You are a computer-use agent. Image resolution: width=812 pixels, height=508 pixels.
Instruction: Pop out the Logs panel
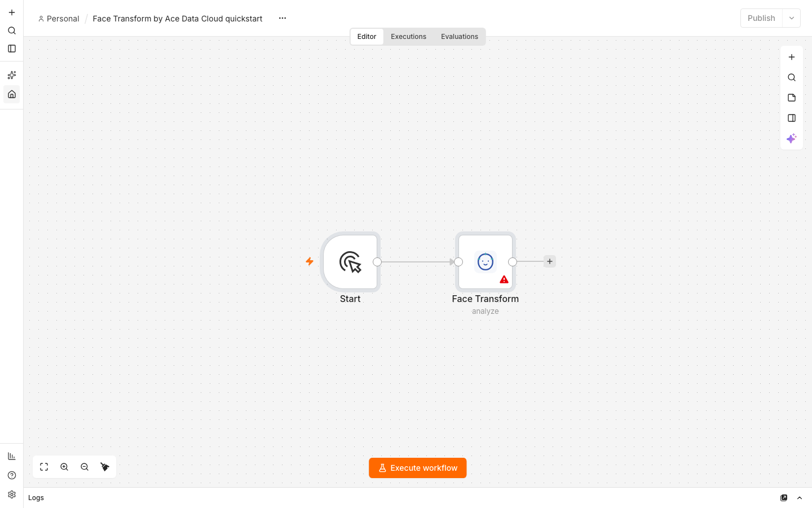pyautogui.click(x=784, y=498)
